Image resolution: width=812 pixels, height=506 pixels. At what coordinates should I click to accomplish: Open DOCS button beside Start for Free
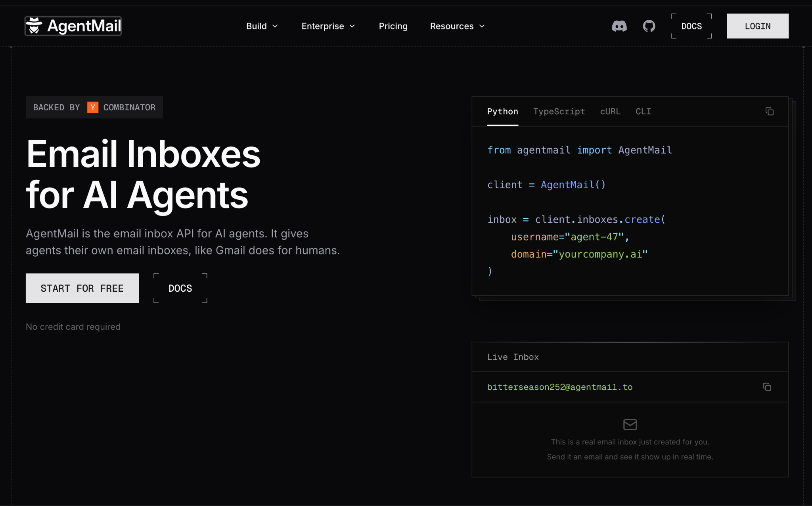(x=180, y=288)
